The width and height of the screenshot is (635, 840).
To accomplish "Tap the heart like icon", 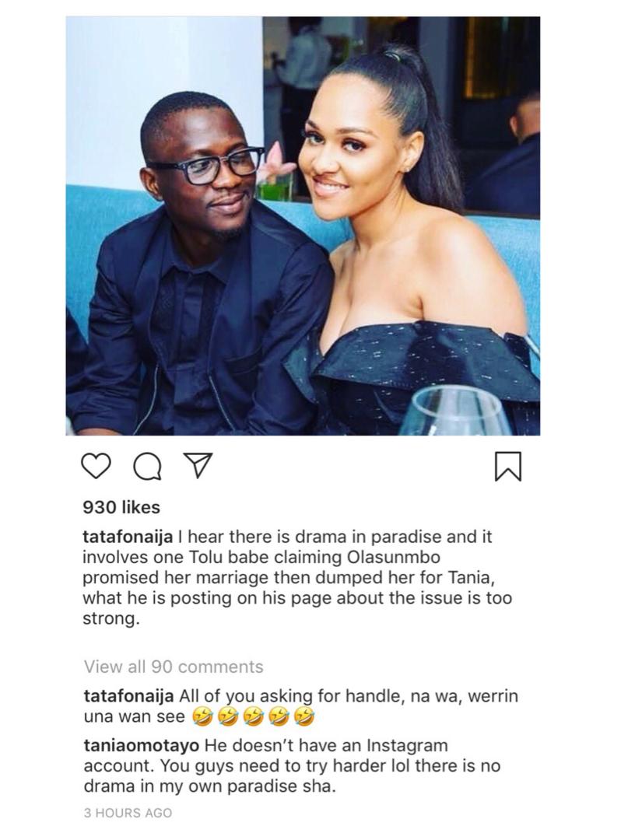I will coord(96,466).
